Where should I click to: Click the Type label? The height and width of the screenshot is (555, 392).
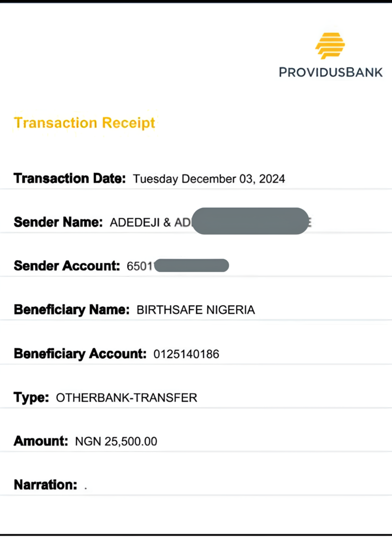coord(31,398)
